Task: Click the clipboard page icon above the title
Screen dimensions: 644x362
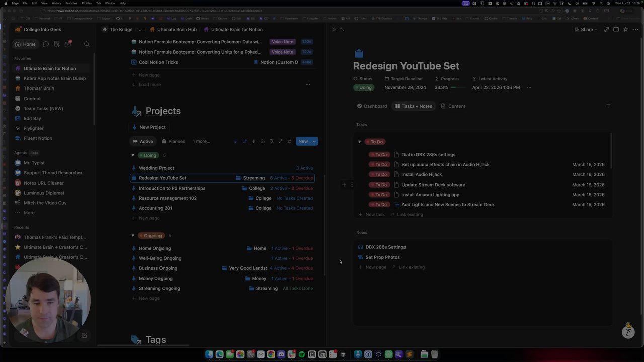Action: coord(358,53)
